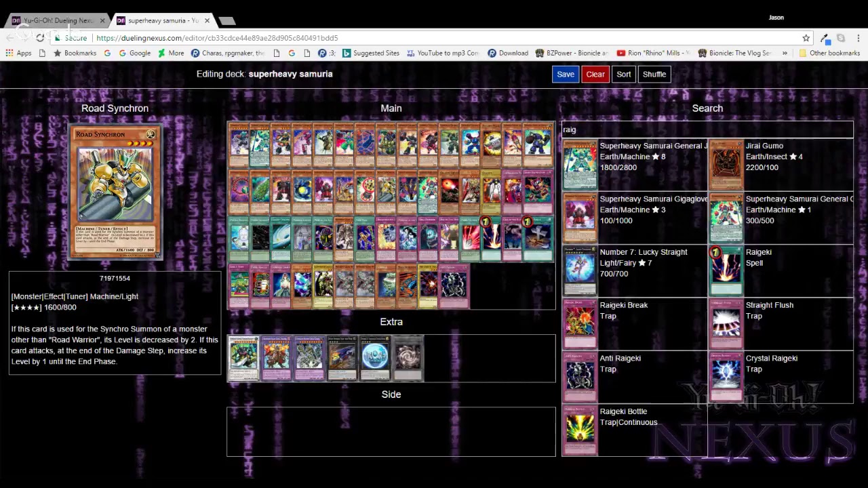Select Number 7: Lucky Straight thumbnail

pyautogui.click(x=580, y=271)
